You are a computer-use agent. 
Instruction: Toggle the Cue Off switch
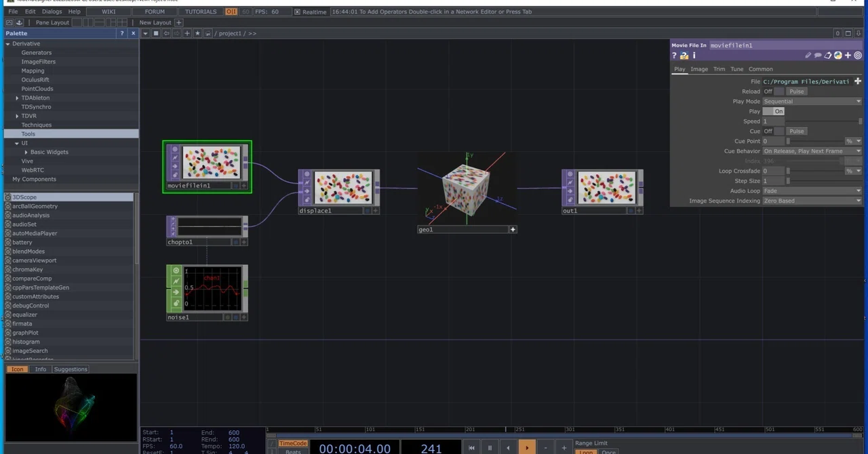pos(774,131)
